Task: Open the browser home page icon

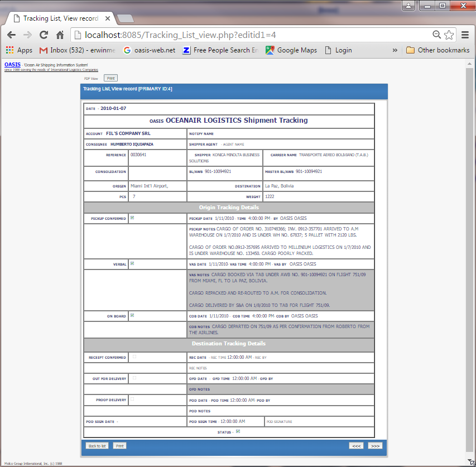Action: 60,35
